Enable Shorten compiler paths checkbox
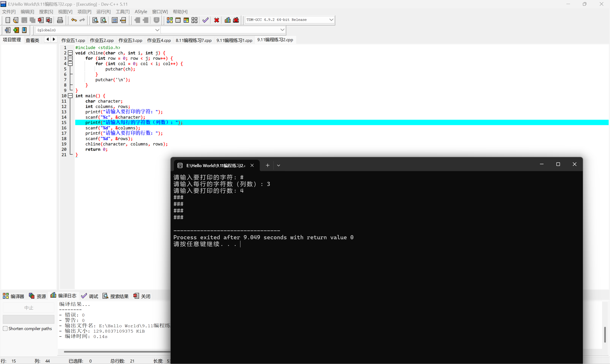 pos(5,329)
